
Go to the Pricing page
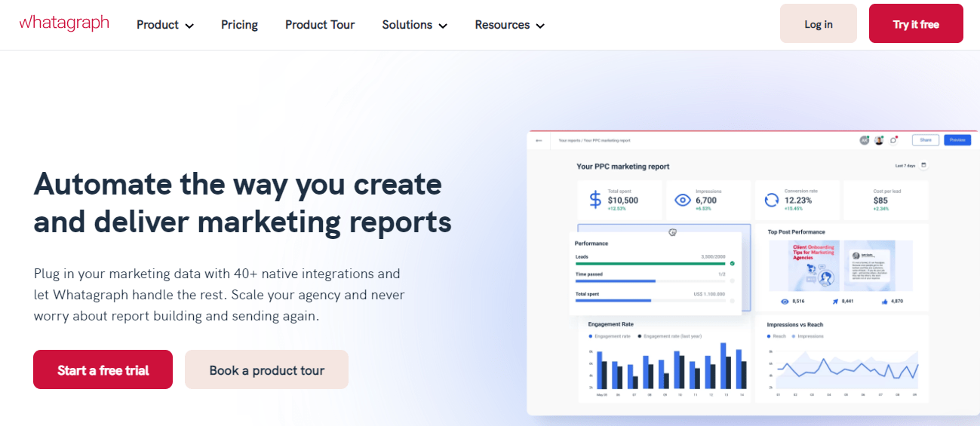239,25
